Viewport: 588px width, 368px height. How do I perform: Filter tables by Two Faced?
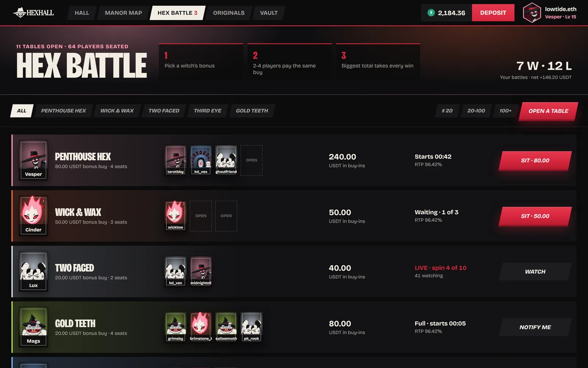click(x=164, y=111)
